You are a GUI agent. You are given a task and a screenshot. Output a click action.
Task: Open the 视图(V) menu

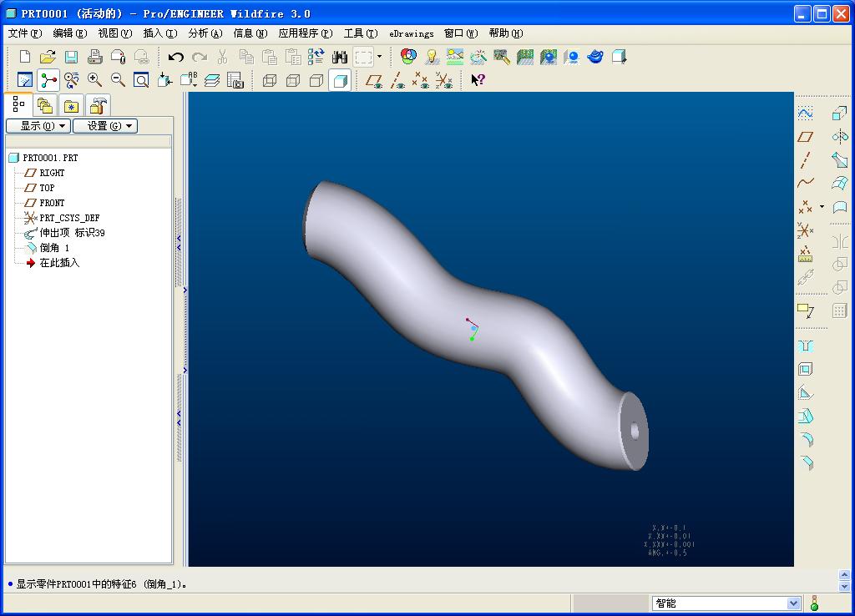pyautogui.click(x=115, y=33)
